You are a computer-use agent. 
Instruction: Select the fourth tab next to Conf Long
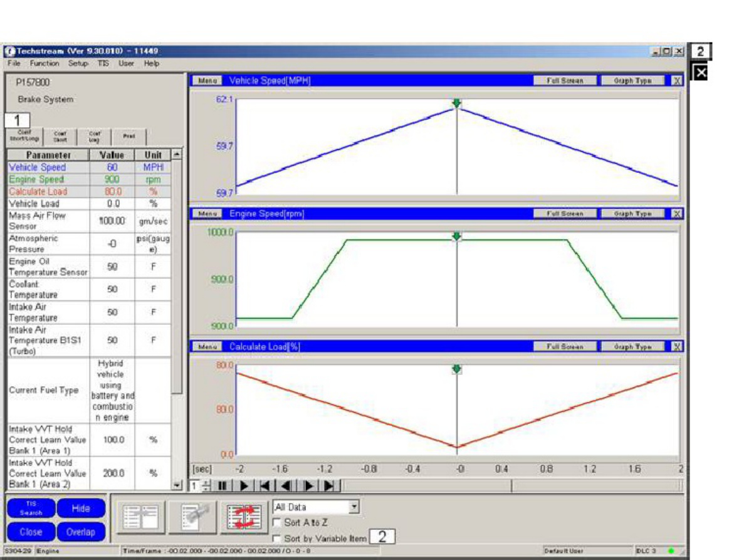129,137
